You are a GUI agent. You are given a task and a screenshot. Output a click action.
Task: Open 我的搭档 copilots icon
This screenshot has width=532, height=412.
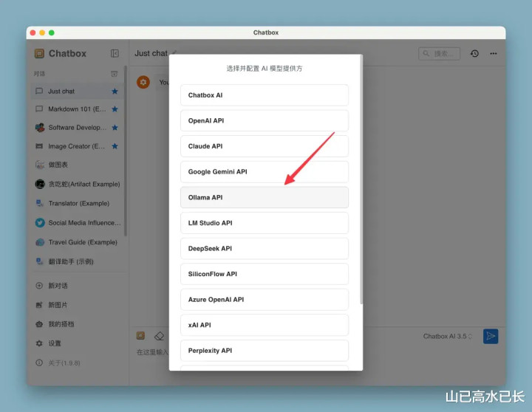click(39, 324)
